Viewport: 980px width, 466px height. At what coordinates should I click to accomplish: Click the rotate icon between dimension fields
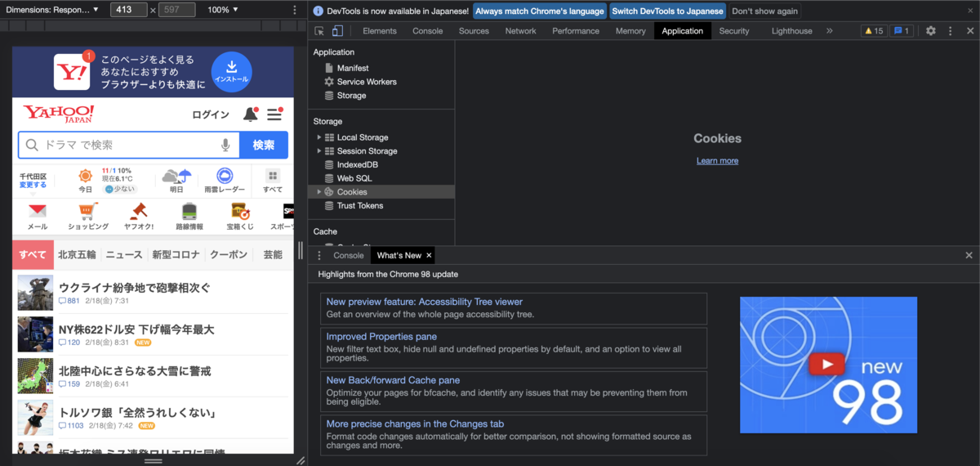click(x=153, y=10)
